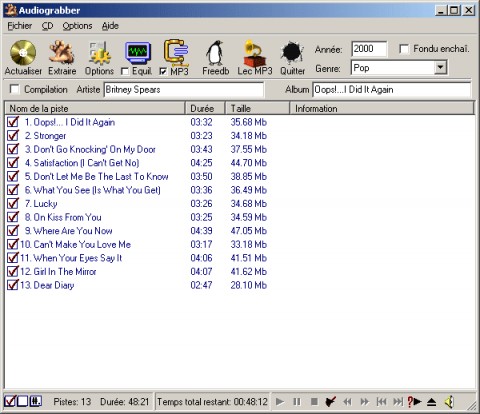This screenshot has height=414, width=480.
Task: Pause CD playback
Action: click(297, 402)
